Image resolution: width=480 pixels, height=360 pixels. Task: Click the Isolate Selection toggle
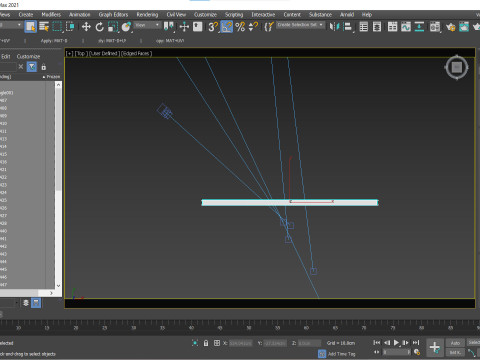pyautogui.click(x=195, y=343)
